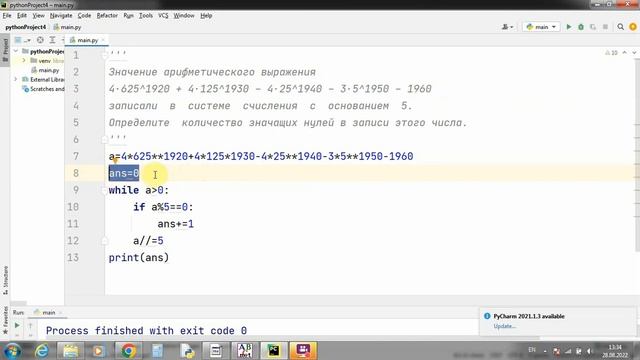Place cursor on print(ans) line
Image resolution: width=640 pixels, height=360 pixels.
click(x=139, y=258)
